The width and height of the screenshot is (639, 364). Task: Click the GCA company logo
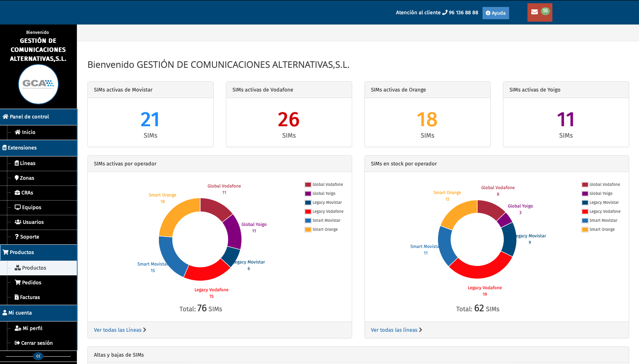pyautogui.click(x=38, y=84)
